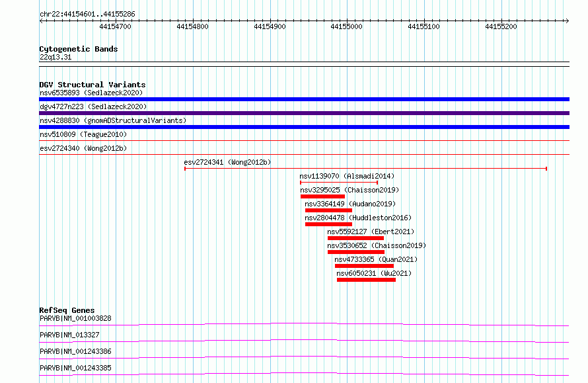
Task: Click the thin red span of nsv1139070
Action: pos(339,183)
